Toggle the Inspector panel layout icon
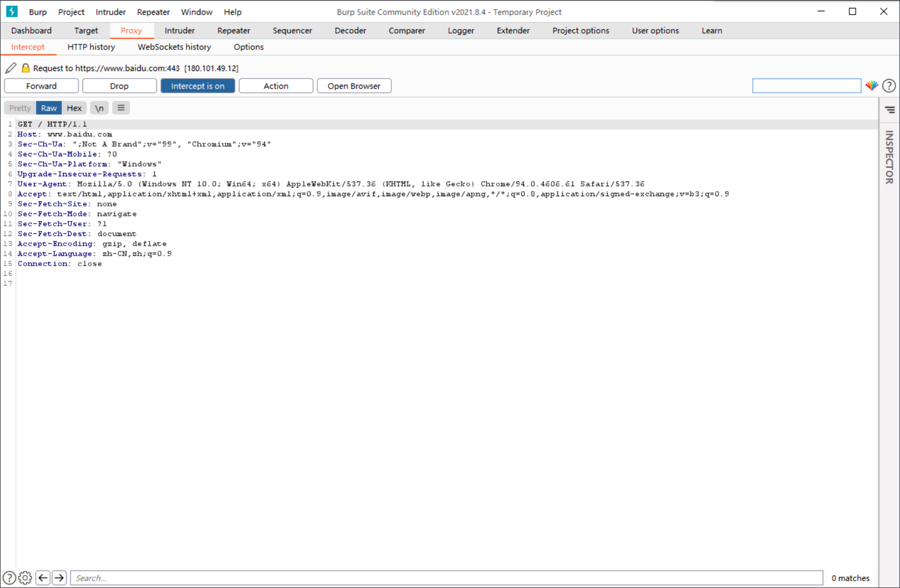900x588 pixels. click(x=890, y=110)
